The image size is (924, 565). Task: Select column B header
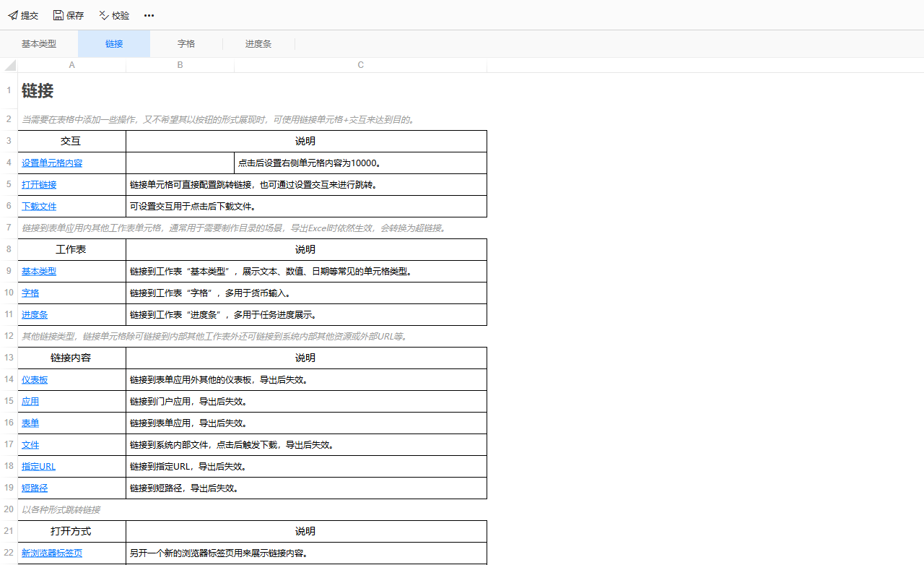click(x=180, y=65)
